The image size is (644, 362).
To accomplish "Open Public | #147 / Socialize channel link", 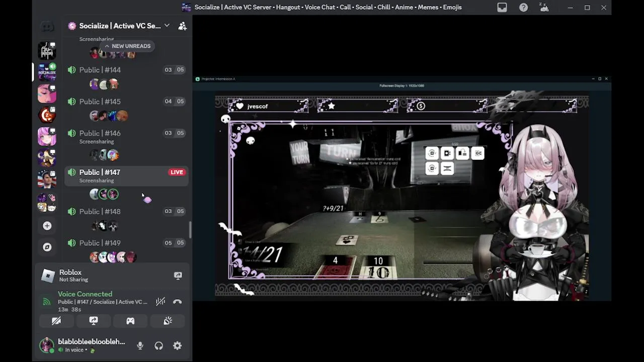I will pyautogui.click(x=103, y=302).
